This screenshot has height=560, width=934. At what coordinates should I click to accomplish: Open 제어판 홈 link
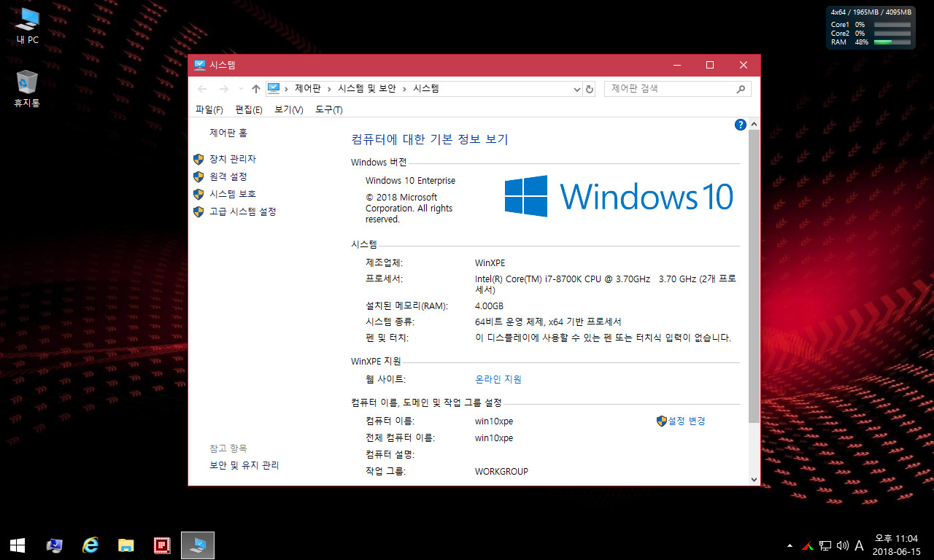(x=228, y=133)
